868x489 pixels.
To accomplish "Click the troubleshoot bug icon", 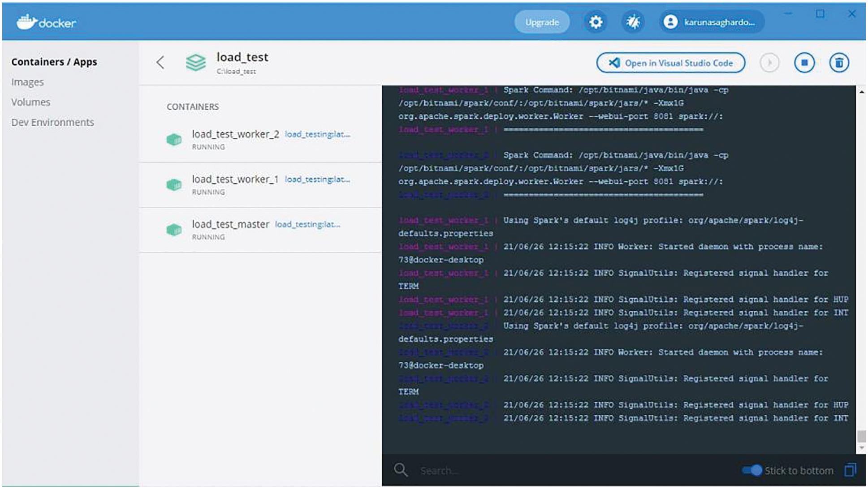I will coord(633,22).
